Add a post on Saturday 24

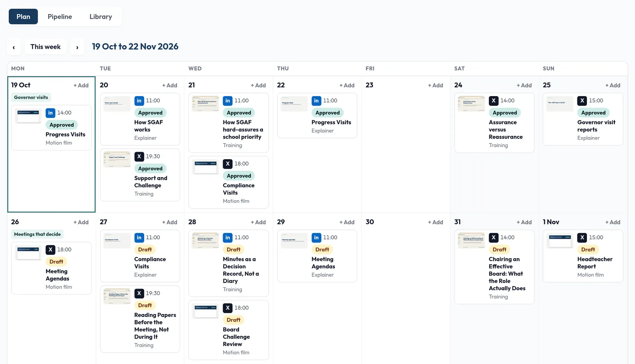(524, 85)
